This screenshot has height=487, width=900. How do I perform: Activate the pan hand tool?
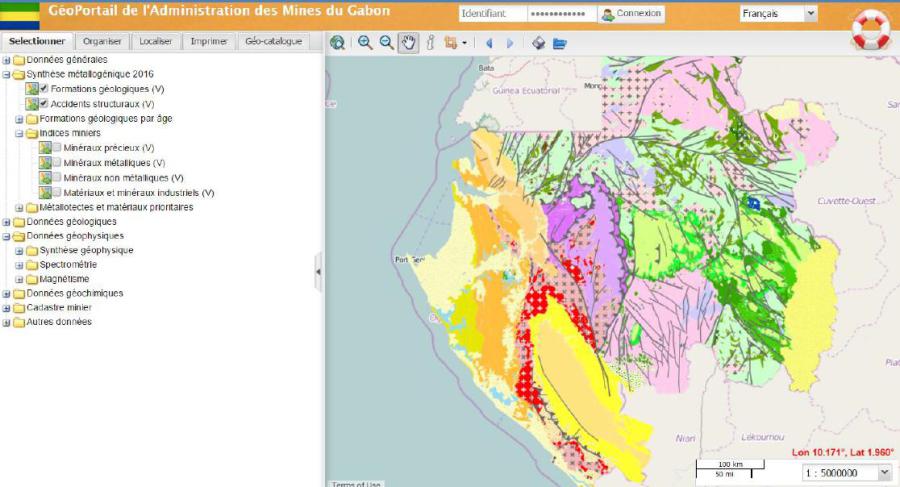click(x=408, y=43)
